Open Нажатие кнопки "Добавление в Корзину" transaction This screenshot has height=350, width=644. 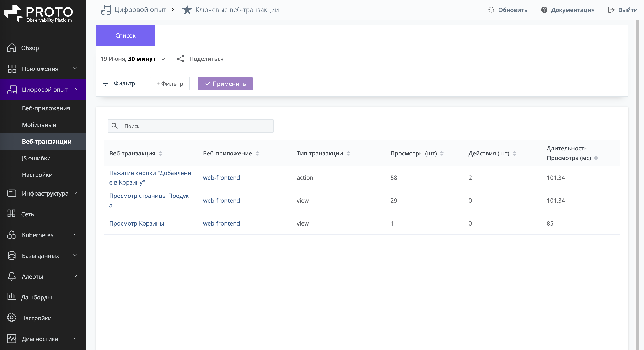click(x=150, y=178)
